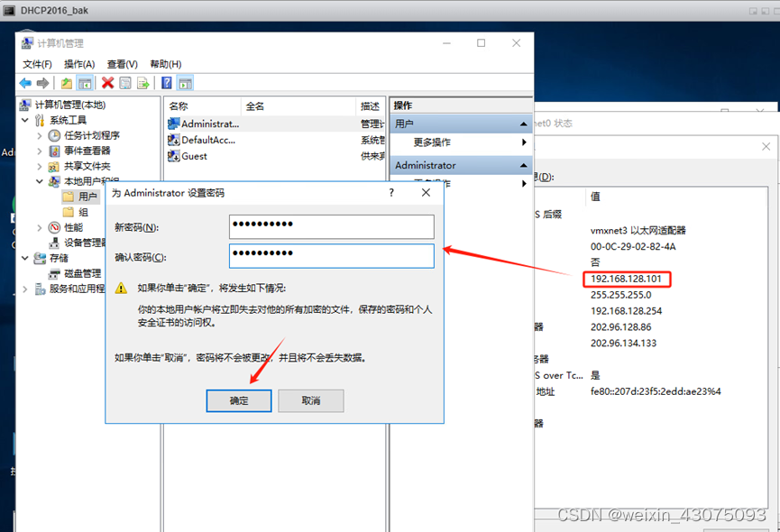Click the subnet mask 255.255.255.0
Screen dimensions: 780x532
[x=620, y=295]
